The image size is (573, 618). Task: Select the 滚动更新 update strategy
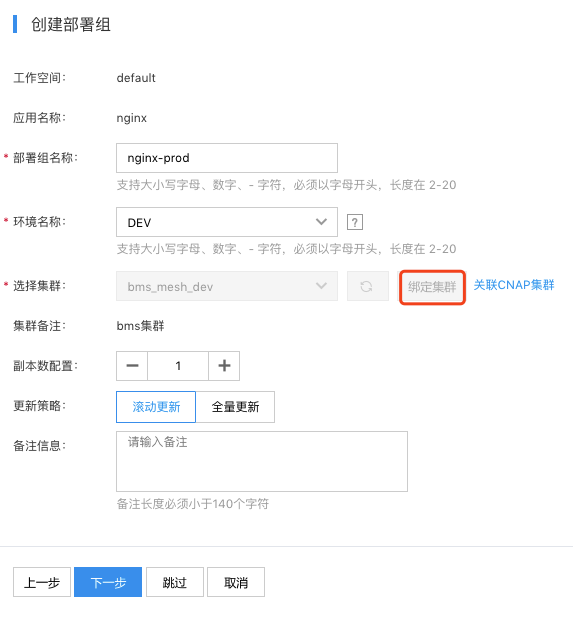tap(156, 407)
